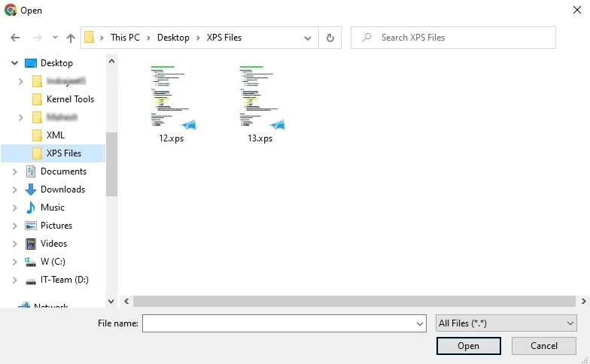The image size is (590, 364).
Task: Open recent locations dropdown arrow
Action: [x=56, y=38]
